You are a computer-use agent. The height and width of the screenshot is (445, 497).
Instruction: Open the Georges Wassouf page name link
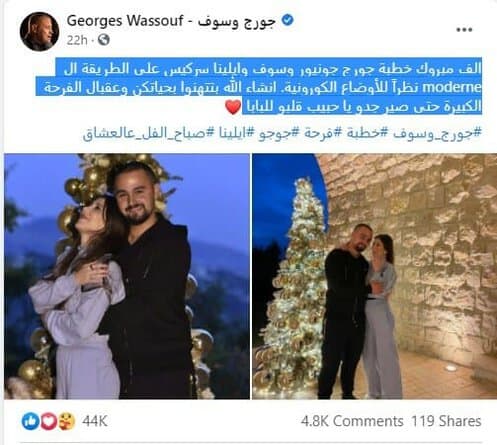(171, 21)
